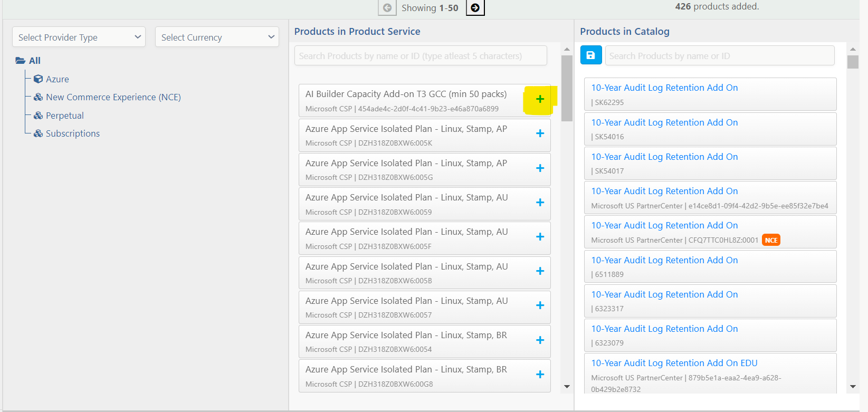Click product ID text DZH318Z0BXW6:005K
The height and width of the screenshot is (412, 868).
(395, 143)
